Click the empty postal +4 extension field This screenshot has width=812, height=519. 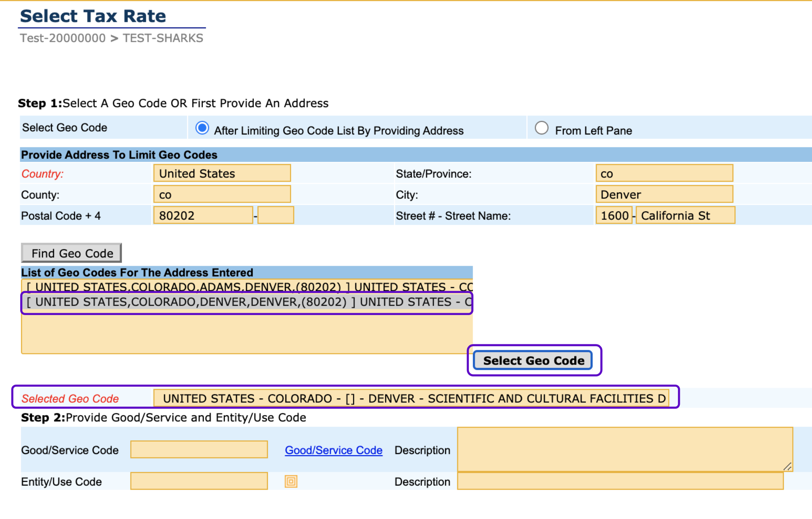tap(276, 215)
